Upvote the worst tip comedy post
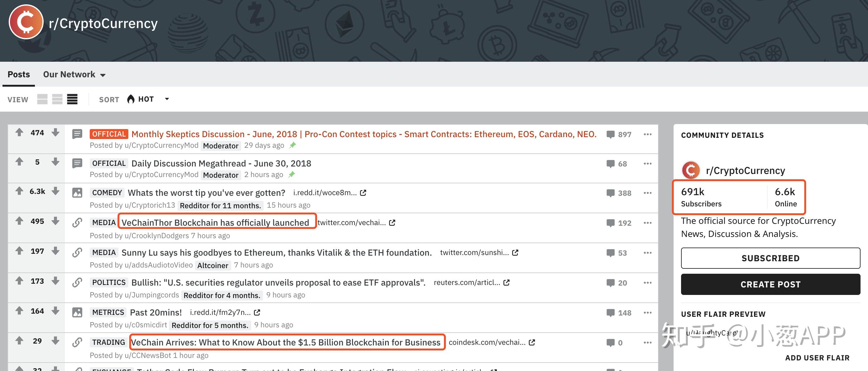The image size is (868, 371). coord(19,191)
